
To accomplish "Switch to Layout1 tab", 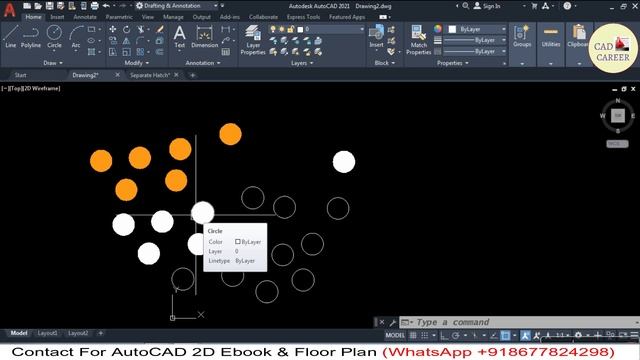I will tap(47, 333).
